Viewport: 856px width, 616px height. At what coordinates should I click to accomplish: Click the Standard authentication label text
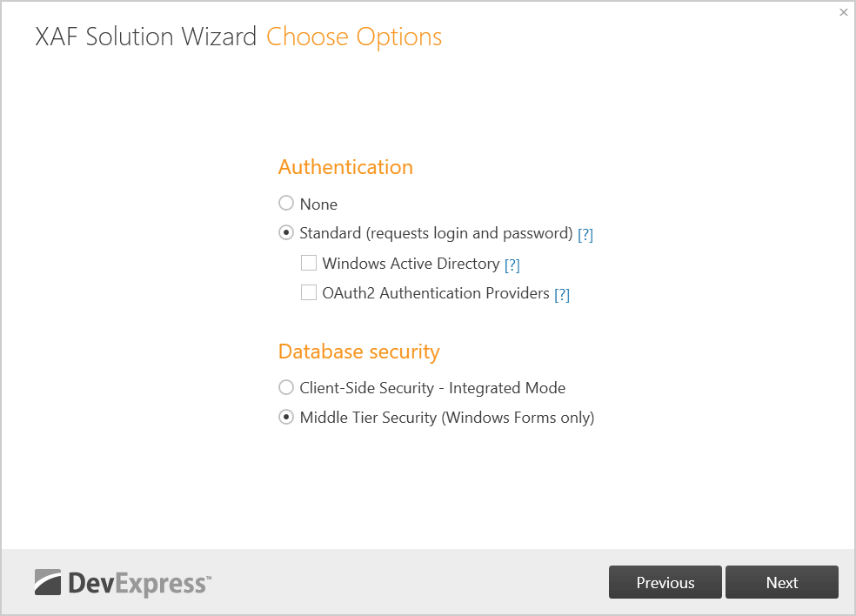point(437,232)
